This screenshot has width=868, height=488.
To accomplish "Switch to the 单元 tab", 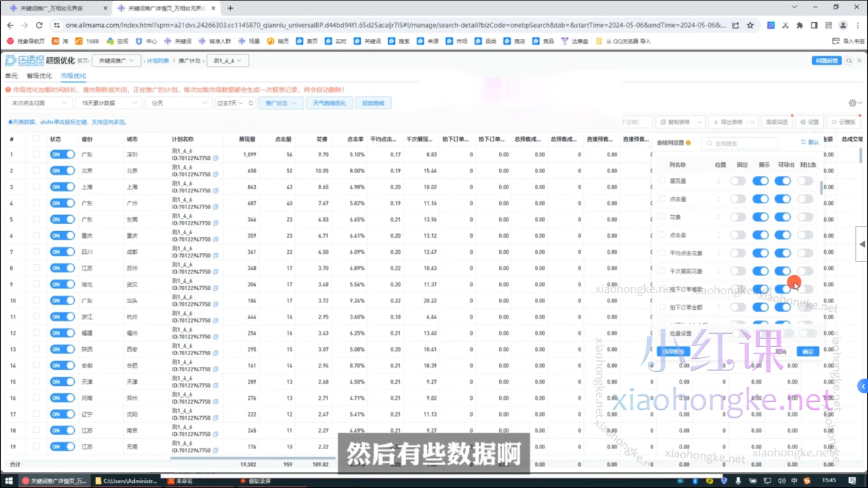I will [x=11, y=76].
